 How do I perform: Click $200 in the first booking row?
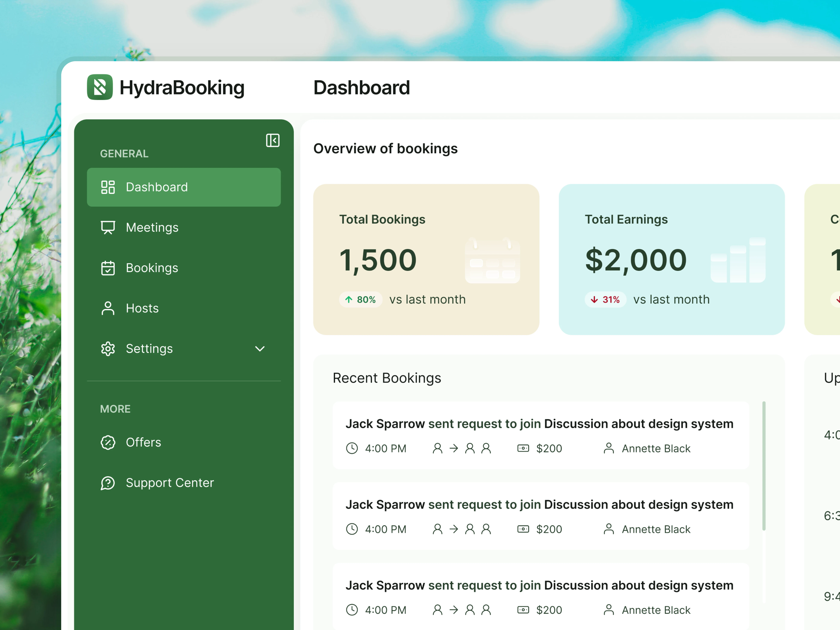549,448
